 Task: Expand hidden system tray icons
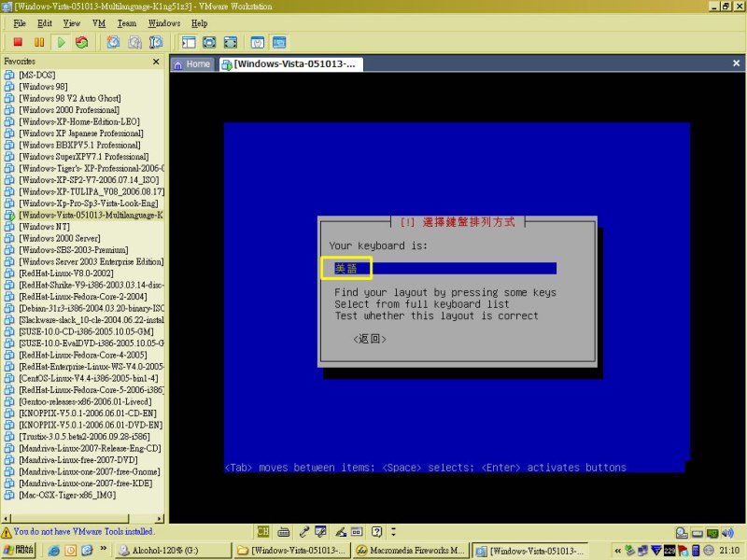point(617,551)
